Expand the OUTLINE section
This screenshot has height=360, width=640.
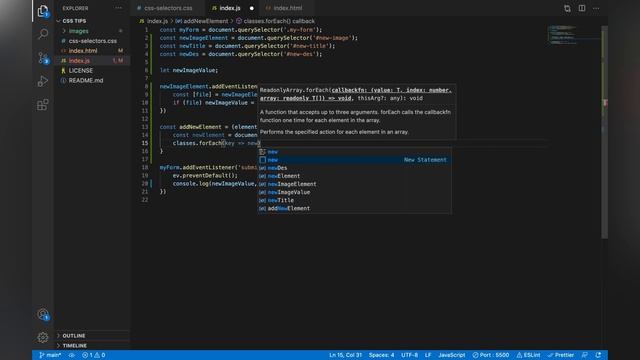pyautogui.click(x=92, y=336)
